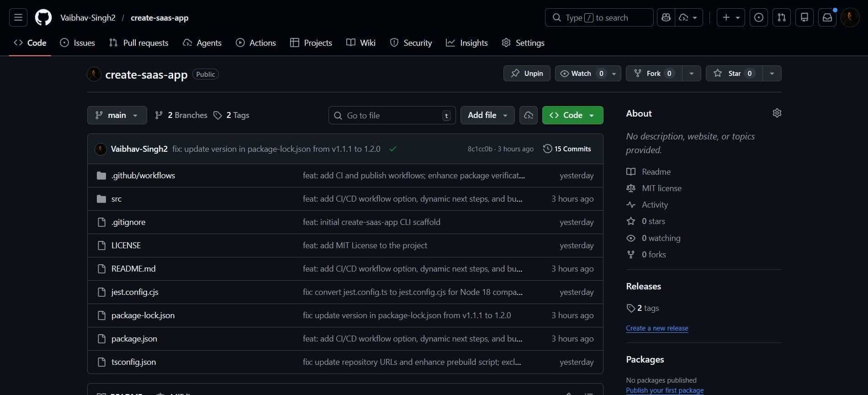
Task: Switch to the Projects tab
Action: click(x=311, y=43)
